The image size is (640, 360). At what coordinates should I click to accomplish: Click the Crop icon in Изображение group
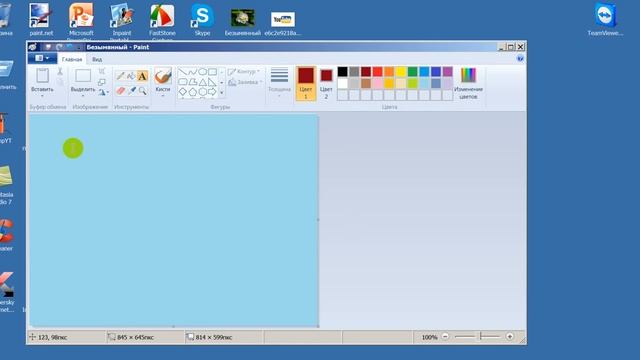pyautogui.click(x=102, y=71)
